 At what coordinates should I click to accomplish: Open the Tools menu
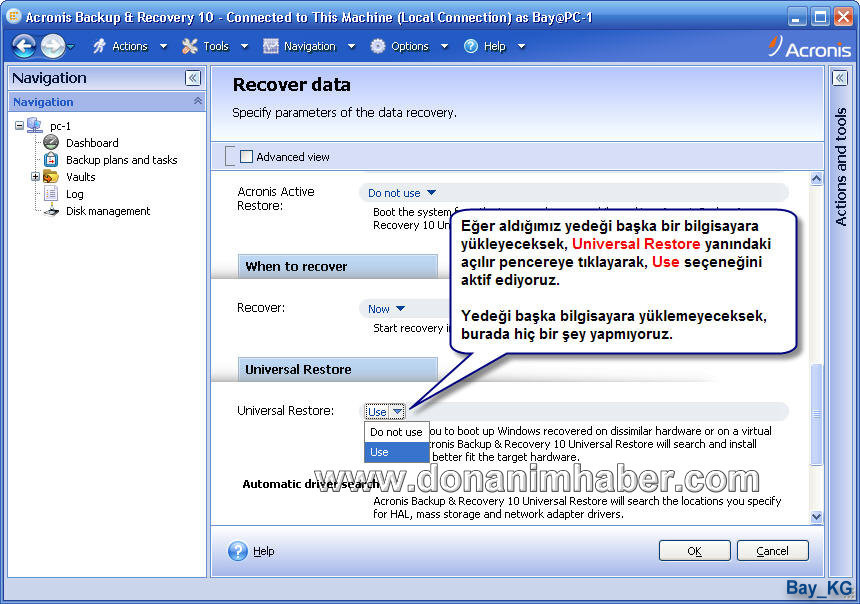(216, 47)
